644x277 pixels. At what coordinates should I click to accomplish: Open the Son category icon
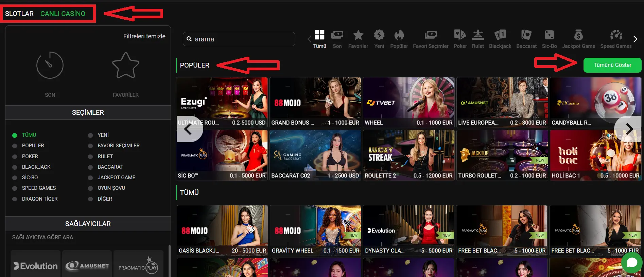pos(337,35)
